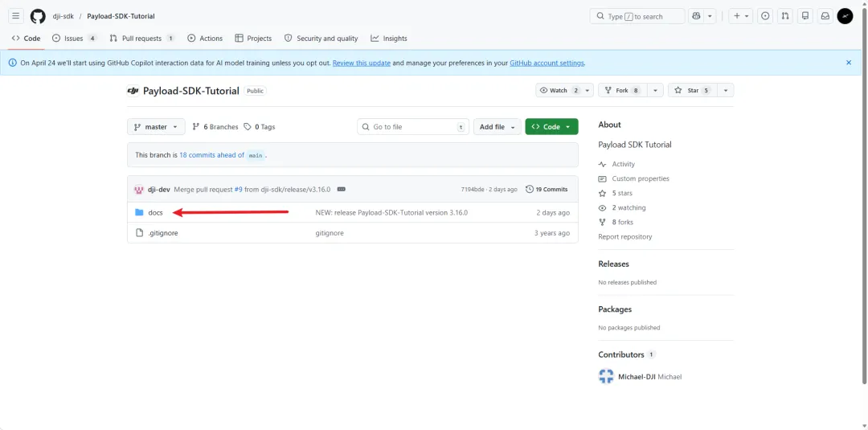Image resolution: width=868 pixels, height=430 pixels.
Task: Open the Packages heading link
Action: (x=615, y=309)
